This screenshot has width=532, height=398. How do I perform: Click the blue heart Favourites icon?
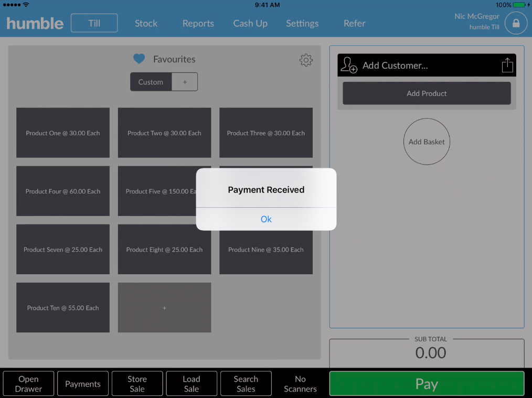139,59
